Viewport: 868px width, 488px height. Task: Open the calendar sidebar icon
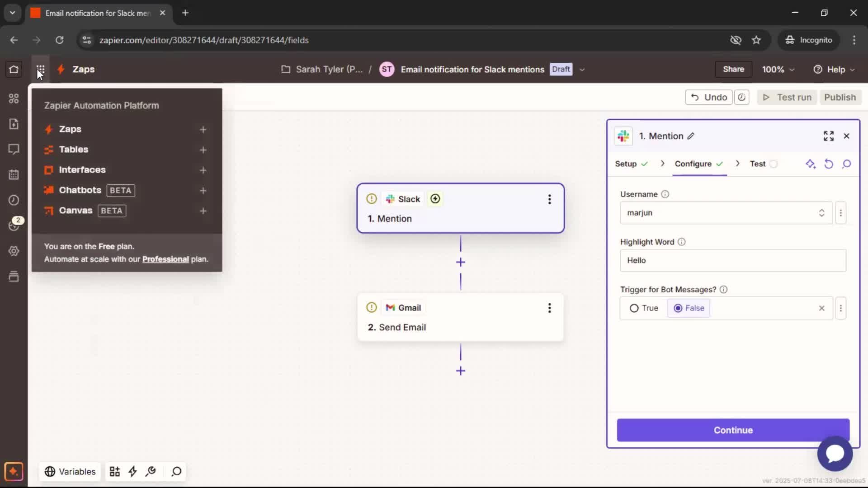tap(14, 174)
